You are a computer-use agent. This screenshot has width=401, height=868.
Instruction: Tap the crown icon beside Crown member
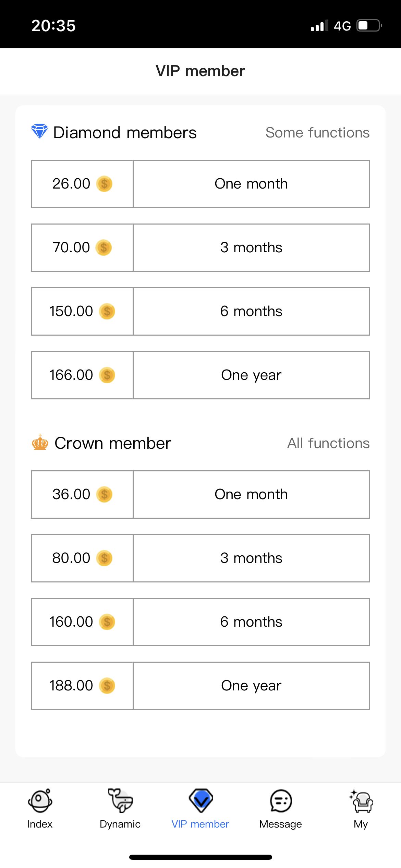coord(40,442)
